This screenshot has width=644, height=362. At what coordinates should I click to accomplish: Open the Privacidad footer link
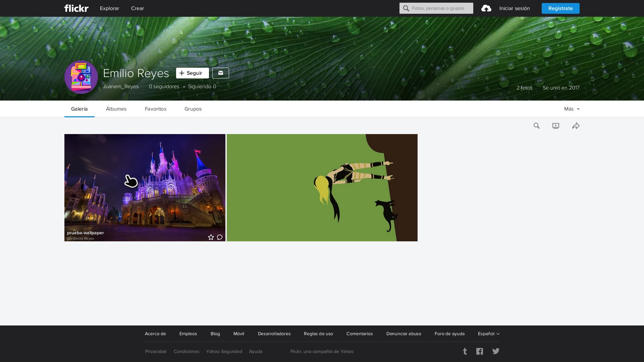tap(156, 352)
